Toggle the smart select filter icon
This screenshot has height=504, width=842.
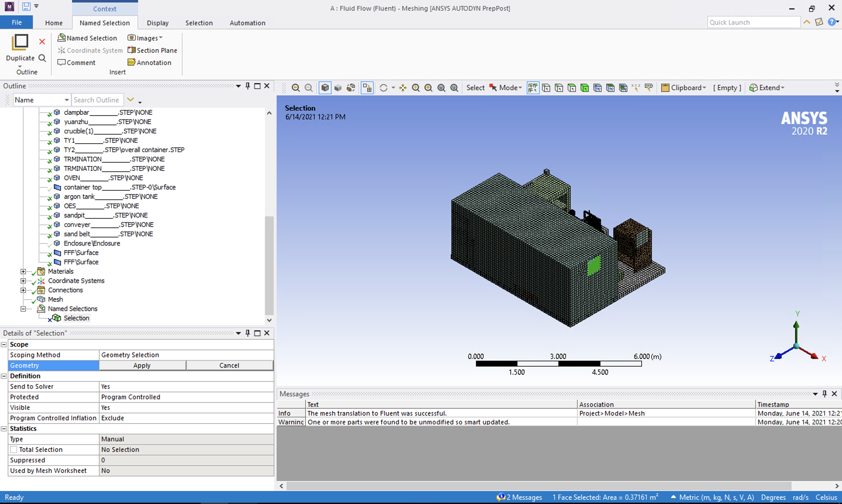click(533, 88)
